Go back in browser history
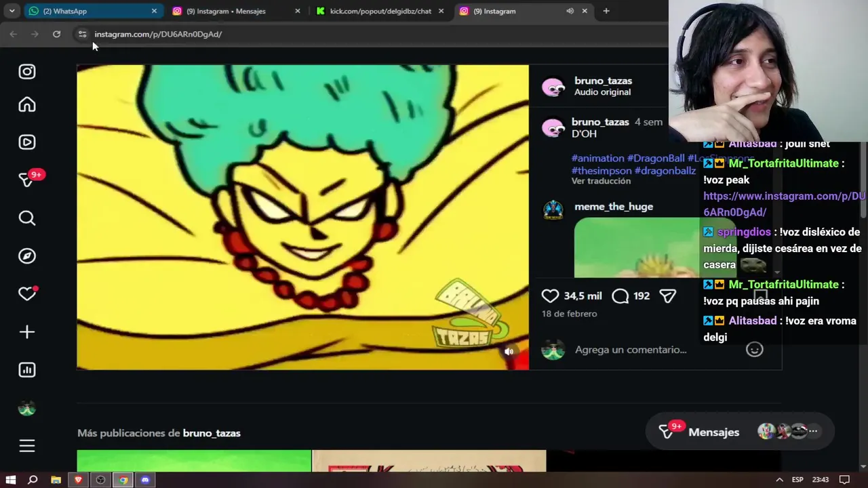Image resolution: width=868 pixels, height=488 pixels. 14,34
